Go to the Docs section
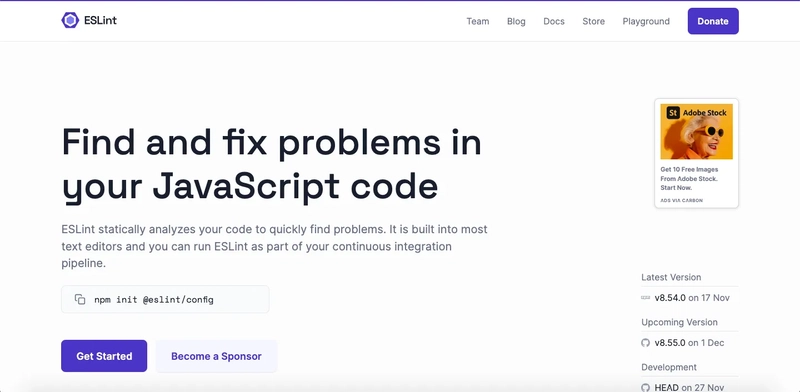Screen dimensions: 800x392 pos(554,21)
